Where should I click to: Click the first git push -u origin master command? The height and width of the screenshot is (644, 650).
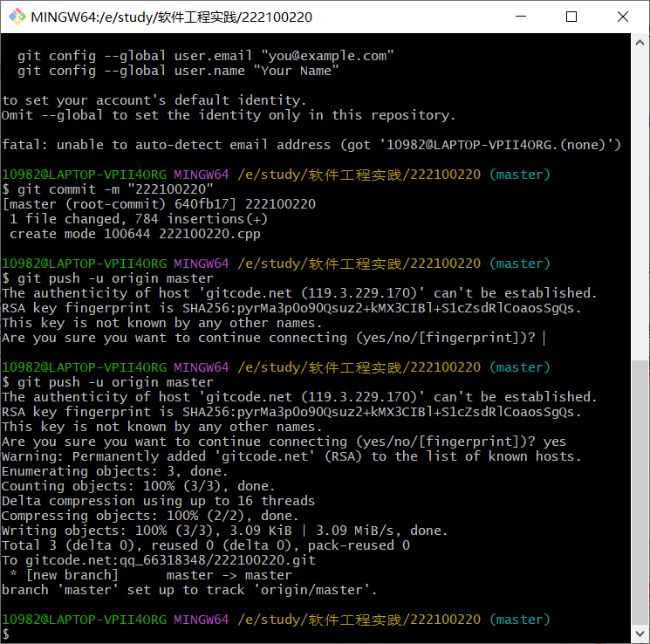[107, 278]
